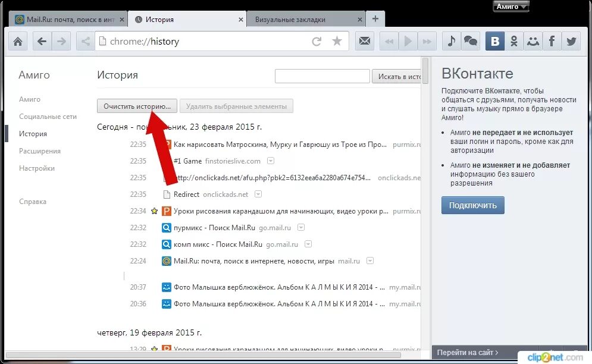The height and width of the screenshot is (364, 592).
Task: Click the Redirect entry page icon
Action: pos(167,194)
